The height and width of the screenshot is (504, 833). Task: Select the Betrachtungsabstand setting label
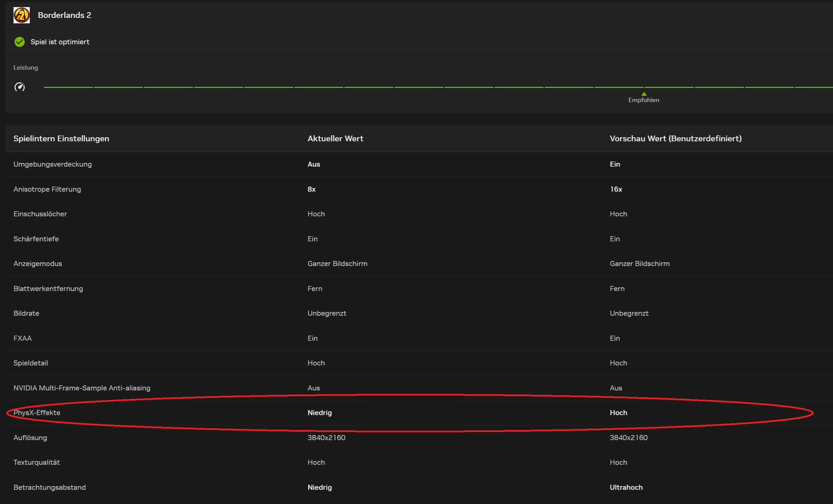coord(50,487)
